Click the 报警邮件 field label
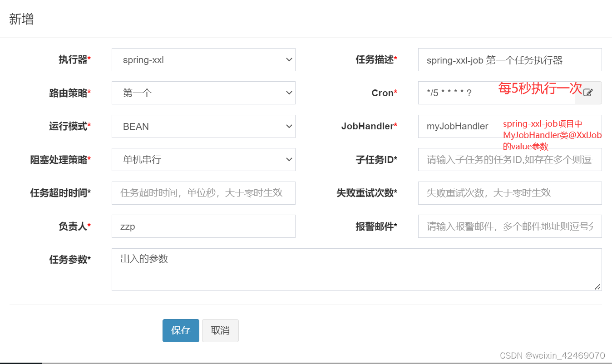Image resolution: width=612 pixels, height=364 pixels. [376, 226]
